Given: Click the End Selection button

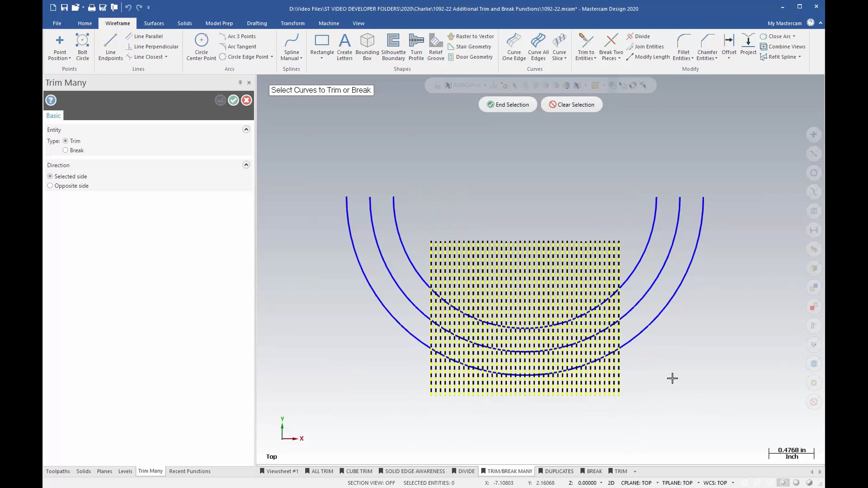Looking at the screenshot, I should click(x=507, y=104).
